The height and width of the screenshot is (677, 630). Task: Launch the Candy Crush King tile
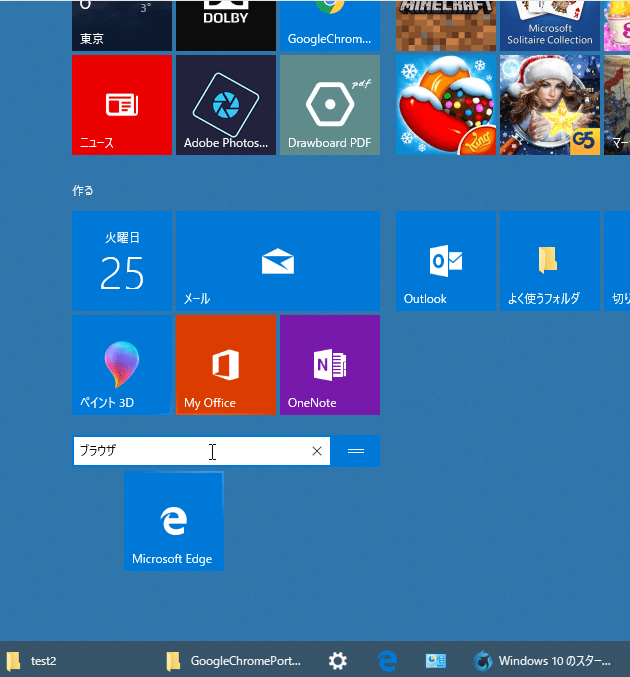coord(446,105)
